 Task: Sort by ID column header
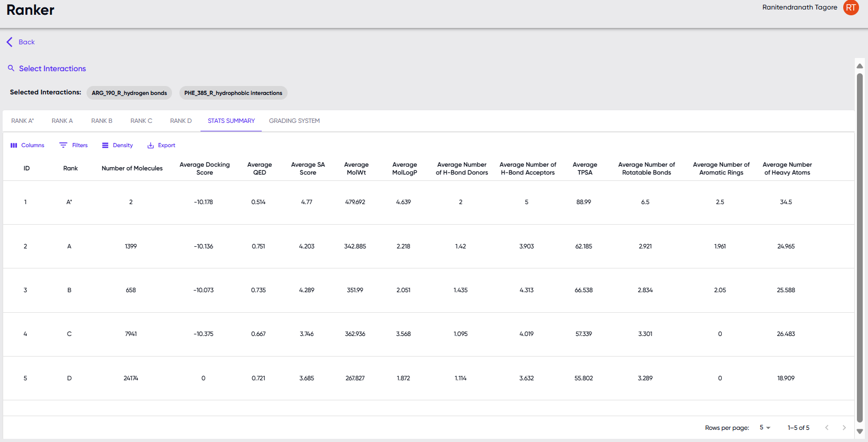point(26,169)
